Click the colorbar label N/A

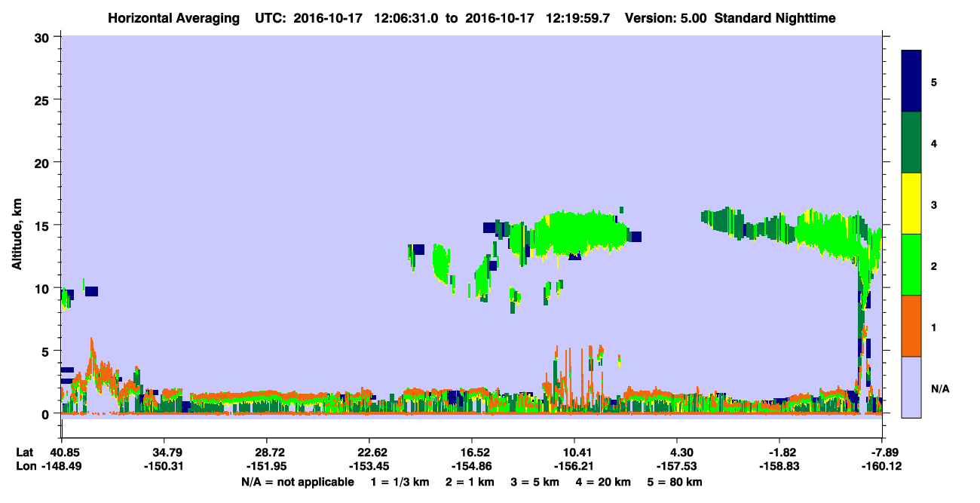[940, 388]
